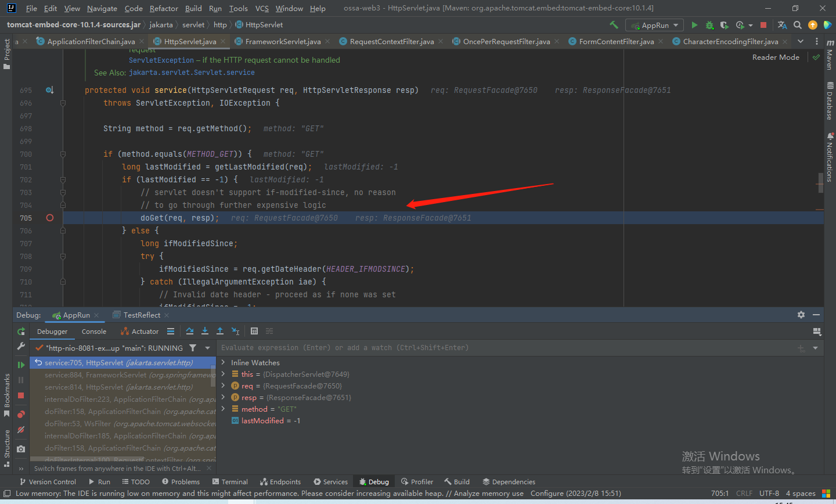Show hidden editor tabs chevron
836x504 pixels.
801,41
